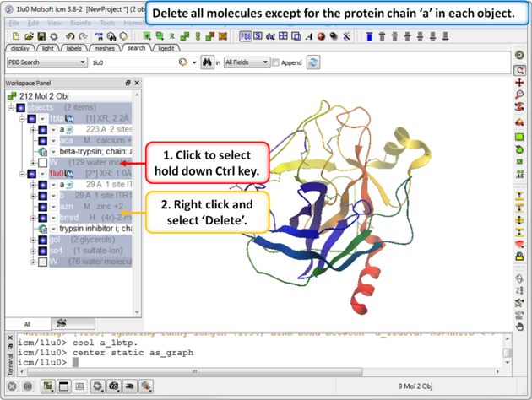Click the magnifier zoom icon in right sidebar
This screenshot has width=532, height=400.
click(x=519, y=95)
